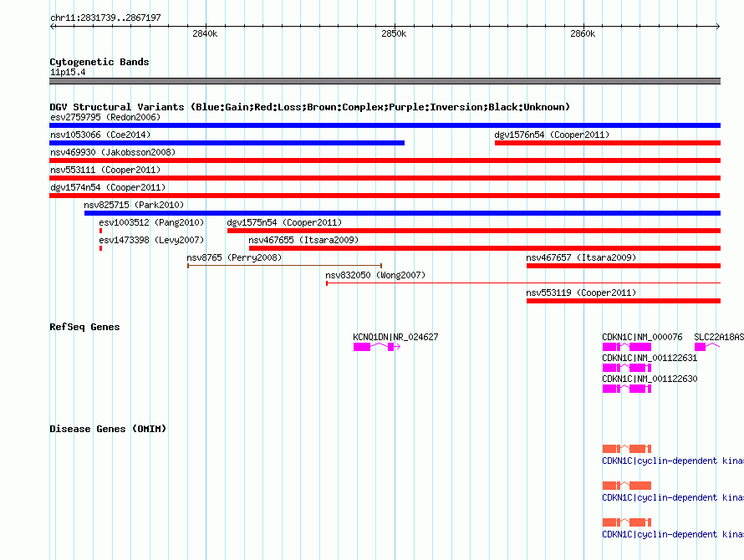Click the KCNQ1DN|NR_024627 gene label
The width and height of the screenshot is (744, 560).
click(395, 337)
